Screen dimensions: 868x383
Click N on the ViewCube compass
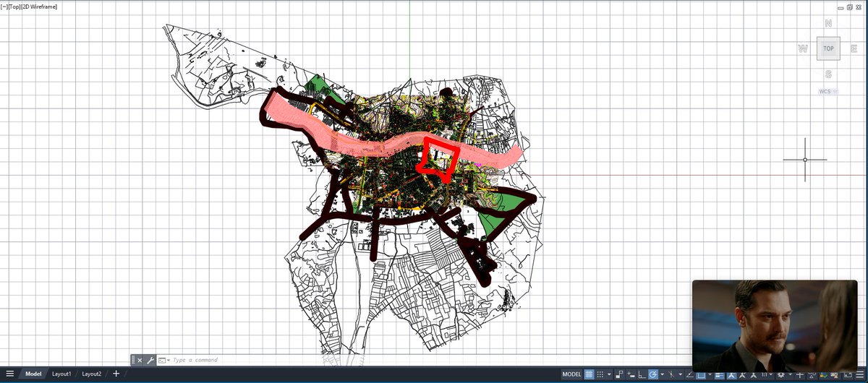[x=828, y=23]
